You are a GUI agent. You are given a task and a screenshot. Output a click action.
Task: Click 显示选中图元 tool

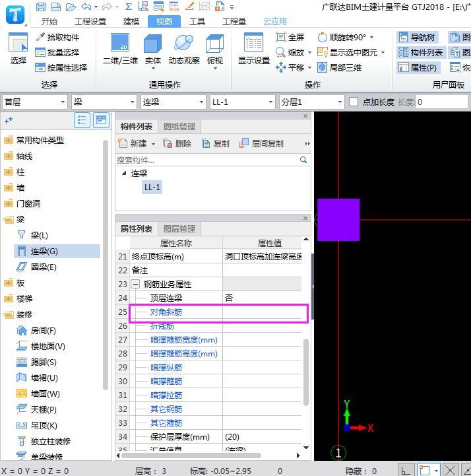coord(348,52)
